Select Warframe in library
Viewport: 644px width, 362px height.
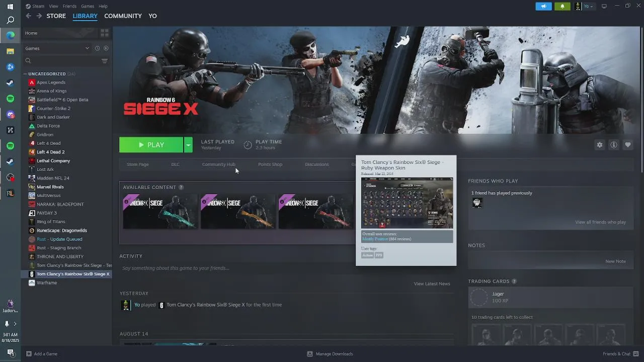point(47,283)
